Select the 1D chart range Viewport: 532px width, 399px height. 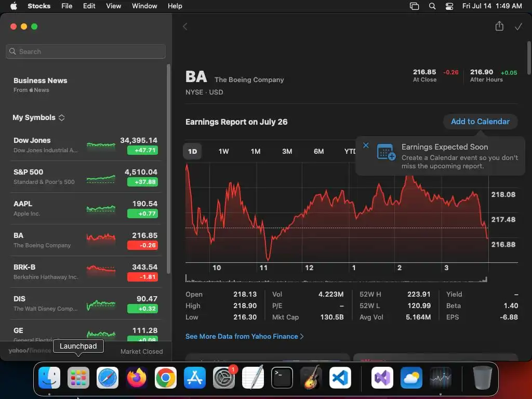[x=192, y=151]
